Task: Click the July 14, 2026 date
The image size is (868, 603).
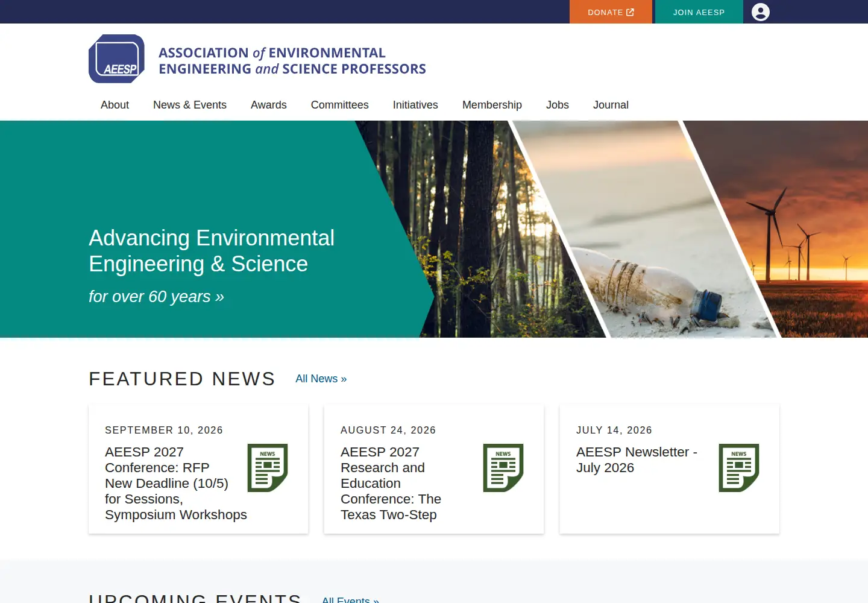Action: click(614, 430)
